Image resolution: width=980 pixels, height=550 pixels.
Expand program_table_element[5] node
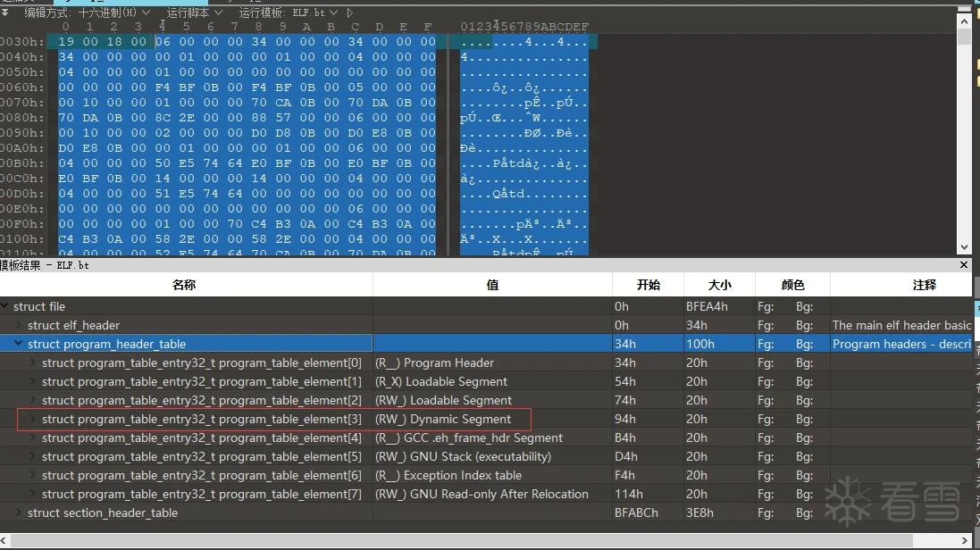(32, 456)
